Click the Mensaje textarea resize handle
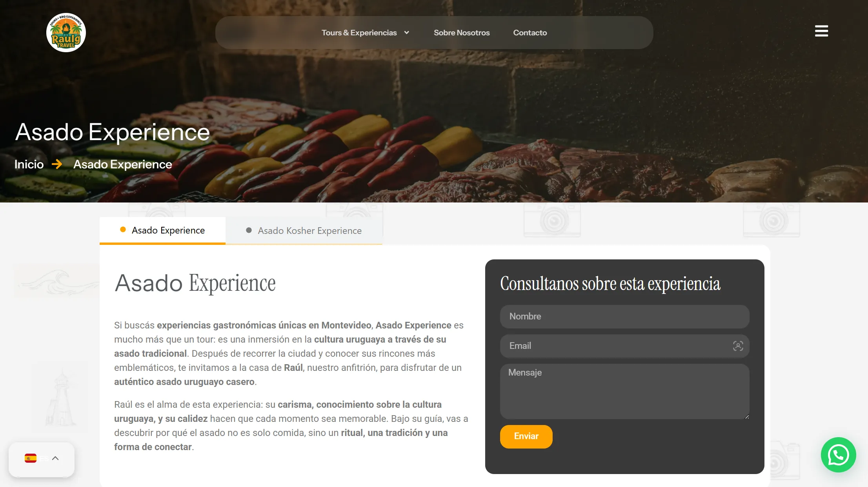868x487 pixels. point(746,417)
